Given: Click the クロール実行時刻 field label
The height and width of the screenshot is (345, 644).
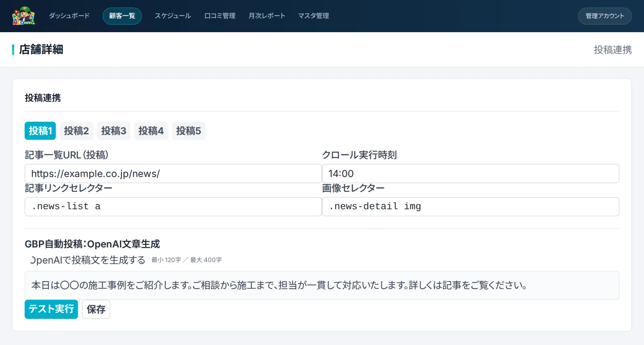Looking at the screenshot, I should tap(359, 155).
